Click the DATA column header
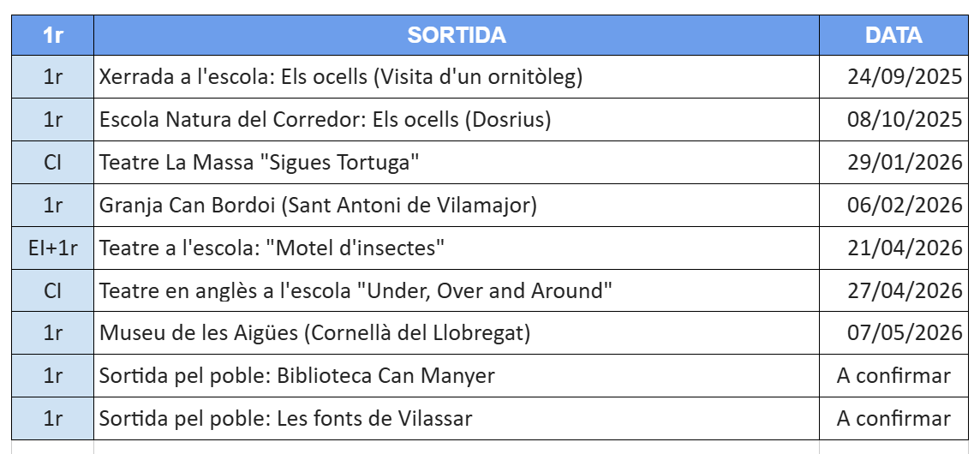Image resolution: width=980 pixels, height=454 pixels. point(893,35)
